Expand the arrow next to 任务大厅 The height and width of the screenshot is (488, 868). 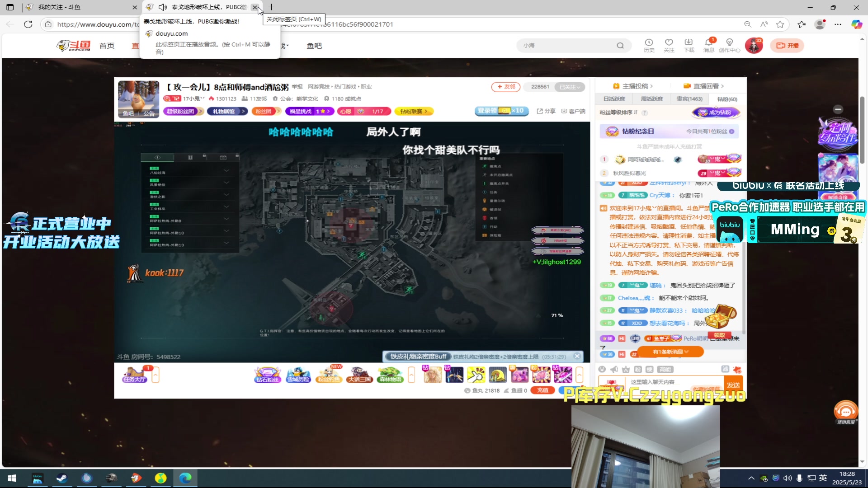pyautogui.click(x=156, y=375)
